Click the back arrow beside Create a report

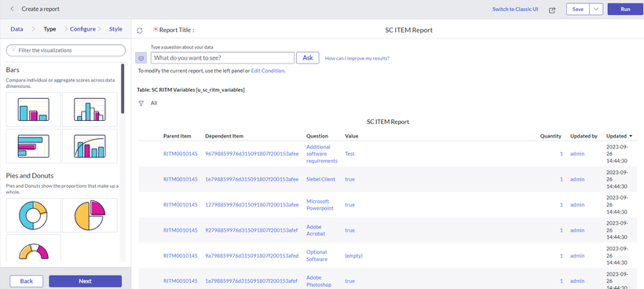click(12, 9)
